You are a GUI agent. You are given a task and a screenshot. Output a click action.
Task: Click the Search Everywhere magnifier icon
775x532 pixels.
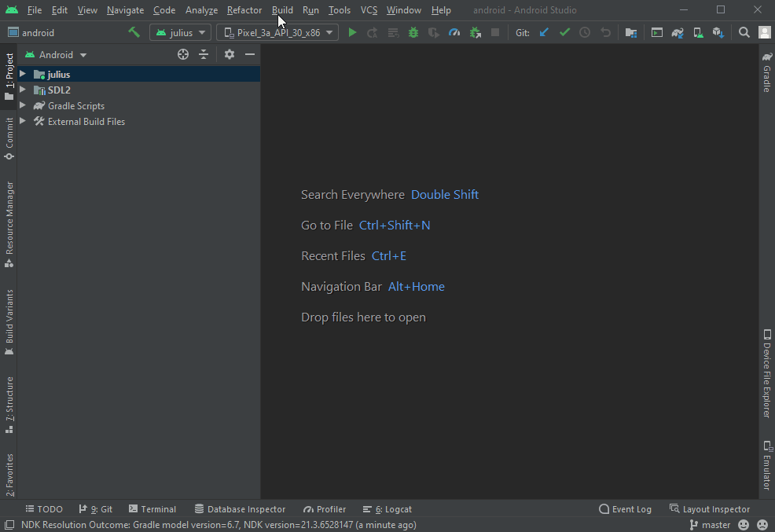coord(744,32)
